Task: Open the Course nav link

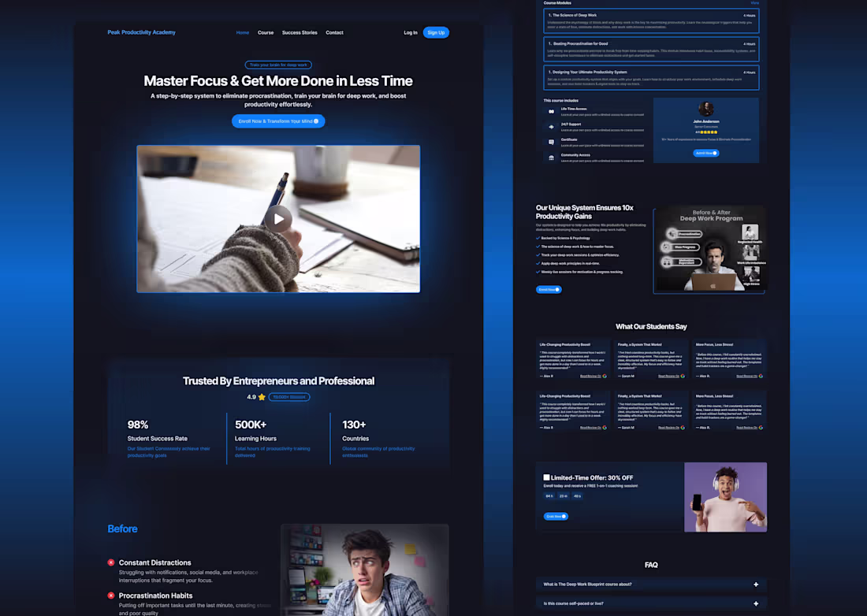Action: coord(266,32)
